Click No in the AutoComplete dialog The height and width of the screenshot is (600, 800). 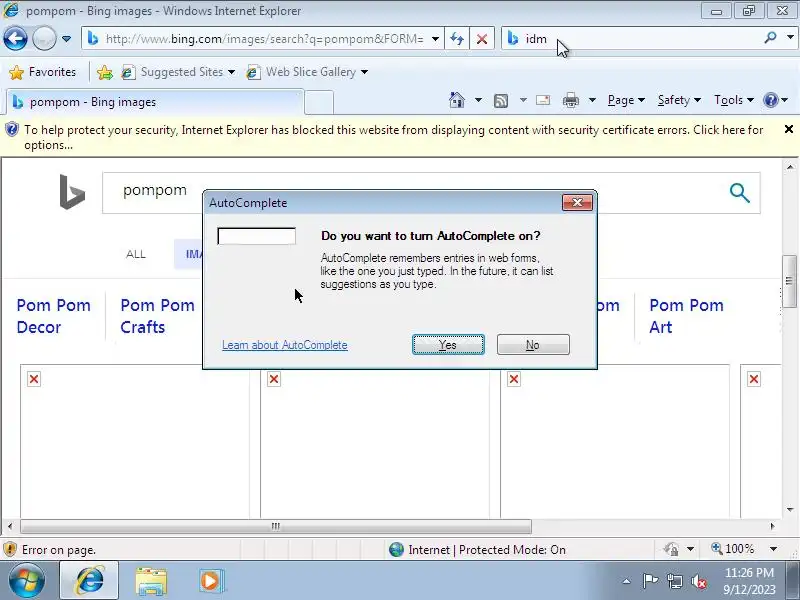tap(533, 345)
